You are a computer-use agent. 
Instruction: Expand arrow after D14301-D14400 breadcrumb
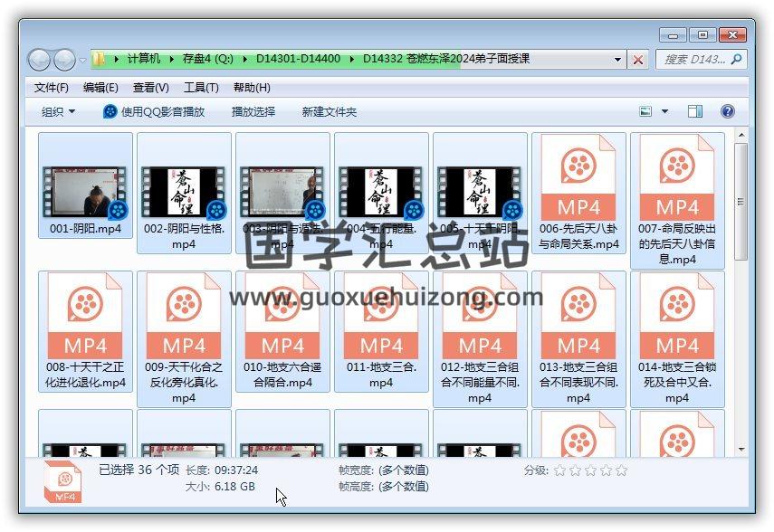point(352,59)
